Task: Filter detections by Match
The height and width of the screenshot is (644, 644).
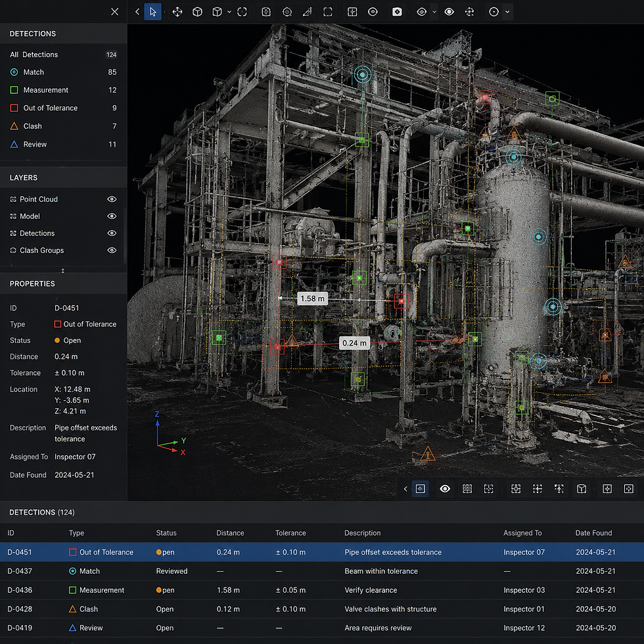Action: (63, 72)
